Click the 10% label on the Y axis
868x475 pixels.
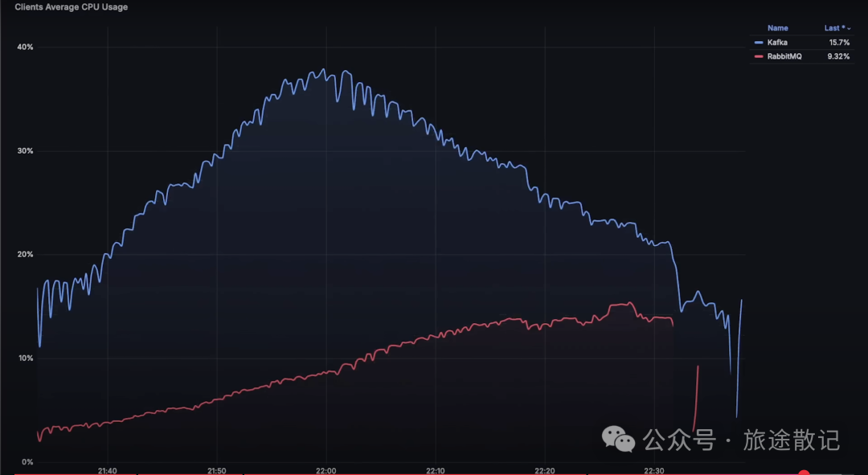click(x=26, y=358)
